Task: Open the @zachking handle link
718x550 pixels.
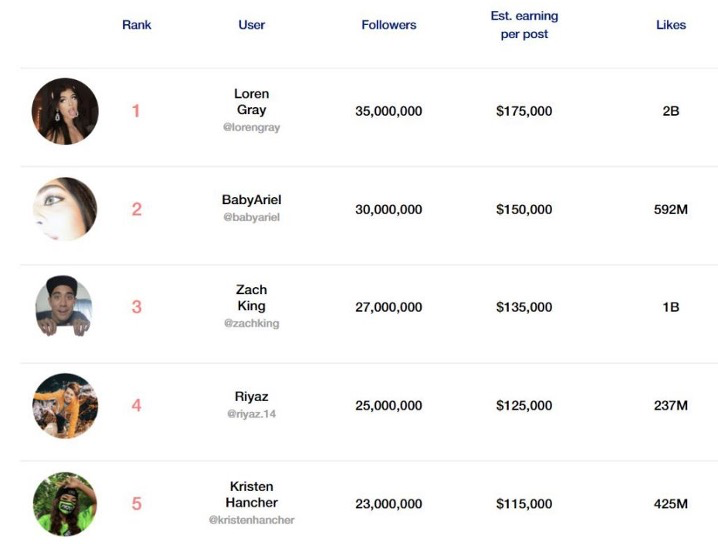Action: (252, 324)
